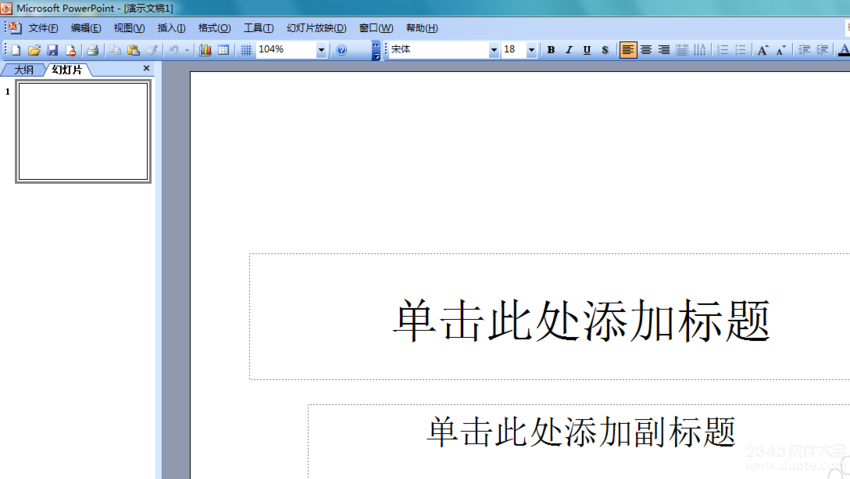Switch to the 幻灯片 slides tab

click(x=67, y=70)
